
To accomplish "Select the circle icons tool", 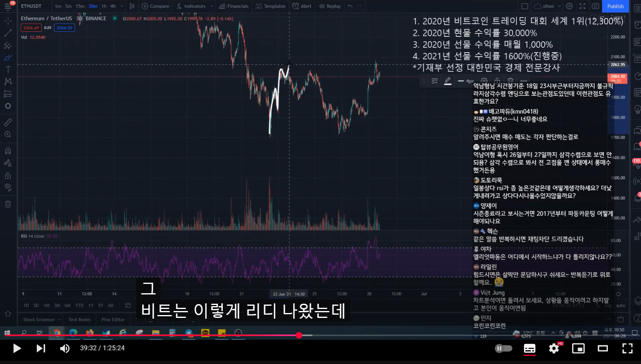I will coord(8,106).
